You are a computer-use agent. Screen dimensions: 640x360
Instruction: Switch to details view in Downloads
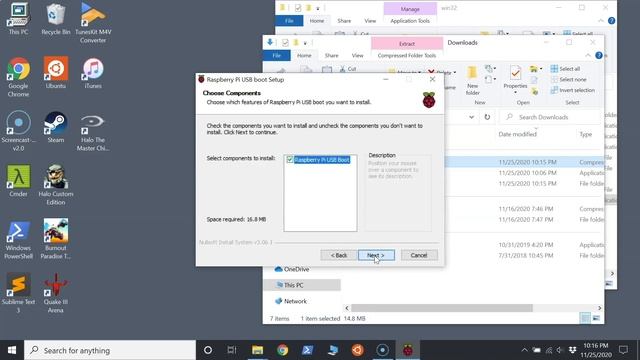(x=585, y=318)
